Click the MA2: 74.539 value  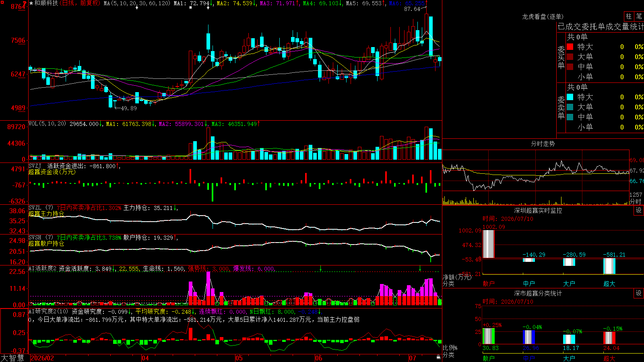[235, 3]
